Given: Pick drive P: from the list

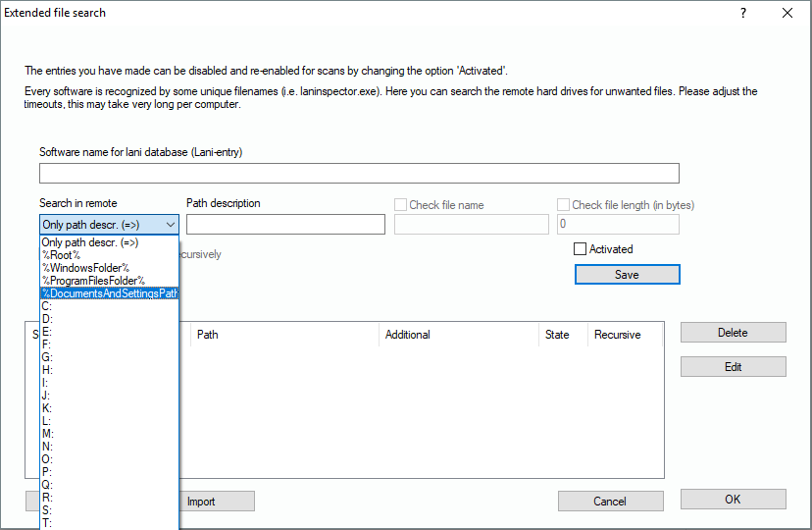Looking at the screenshot, I should pos(47,472).
